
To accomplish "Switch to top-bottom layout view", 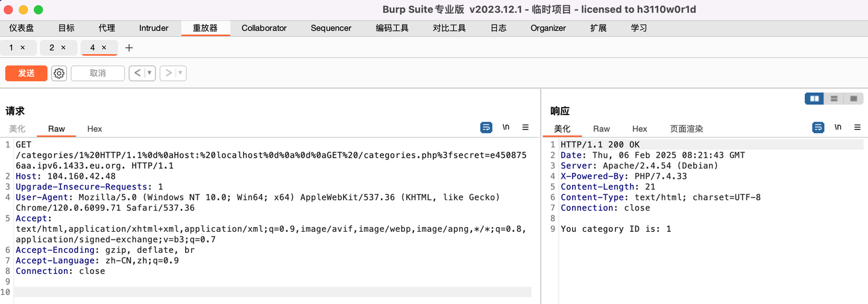I will pos(834,98).
